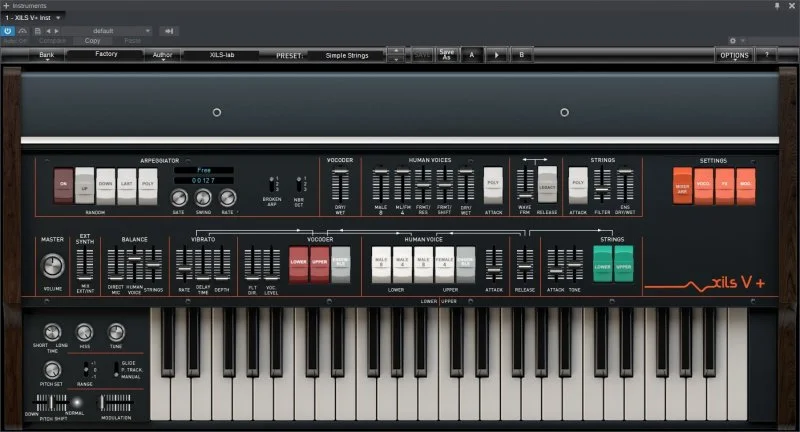
Task: Open the Simple Strings preset list
Action: click(347, 55)
